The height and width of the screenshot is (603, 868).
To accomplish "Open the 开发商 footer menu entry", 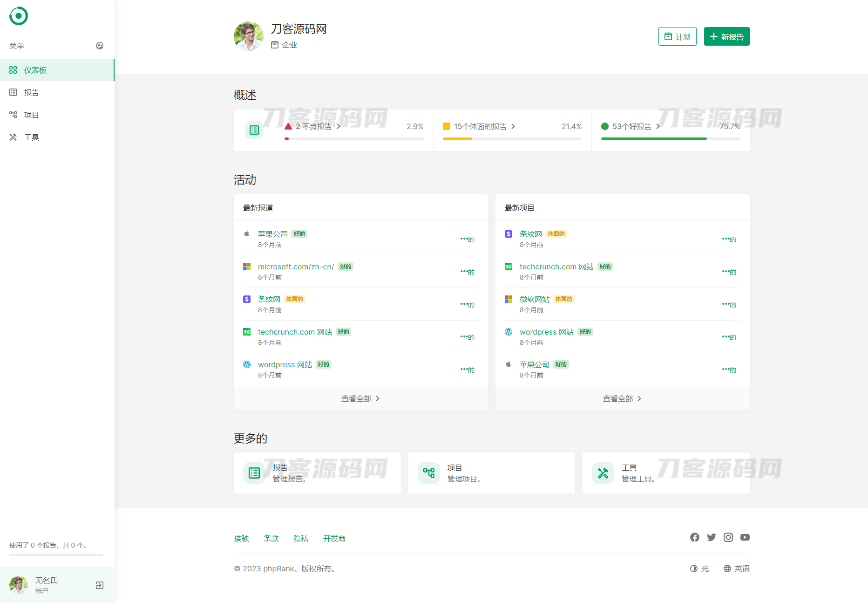I will coord(334,538).
